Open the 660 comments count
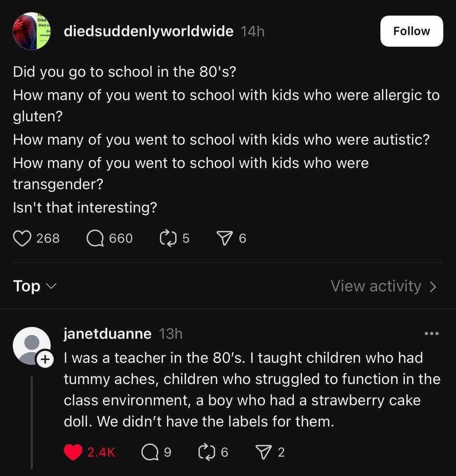 (x=120, y=238)
